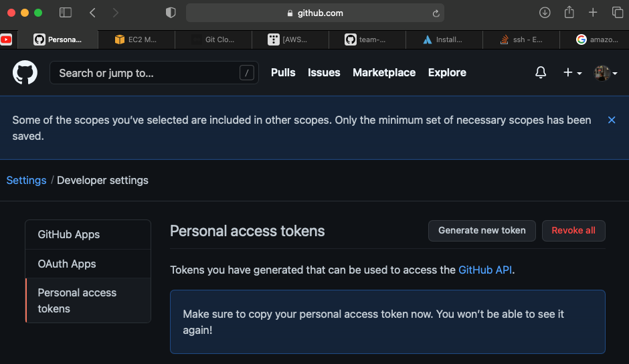Switch to the ssh - E... tab
629x364 pixels.
pos(521,39)
